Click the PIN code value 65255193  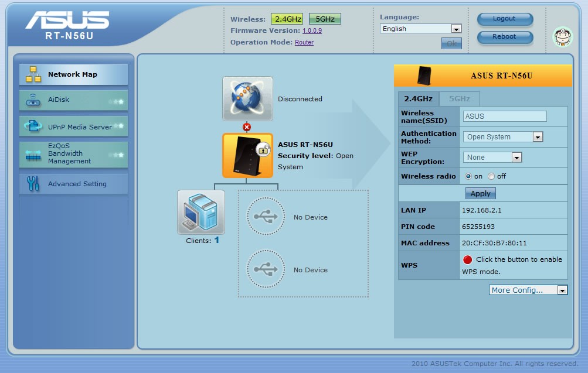[x=478, y=227]
